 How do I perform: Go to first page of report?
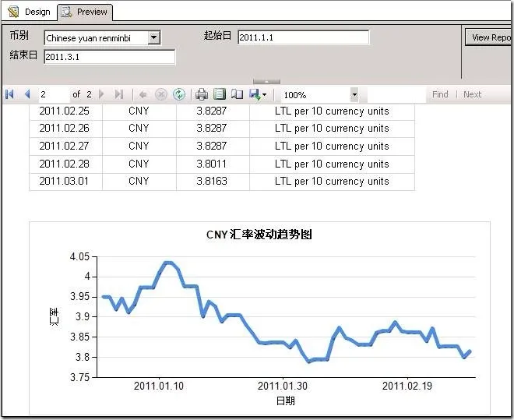click(x=9, y=94)
